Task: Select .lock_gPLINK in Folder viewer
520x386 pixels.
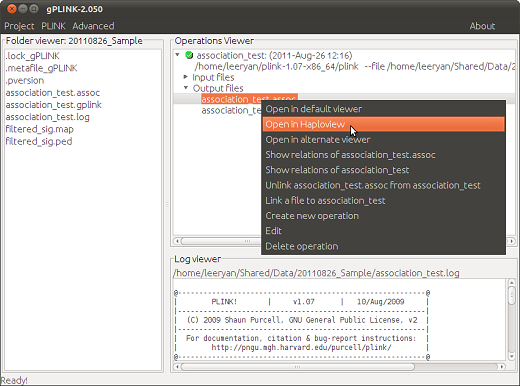Action: click(x=32, y=56)
